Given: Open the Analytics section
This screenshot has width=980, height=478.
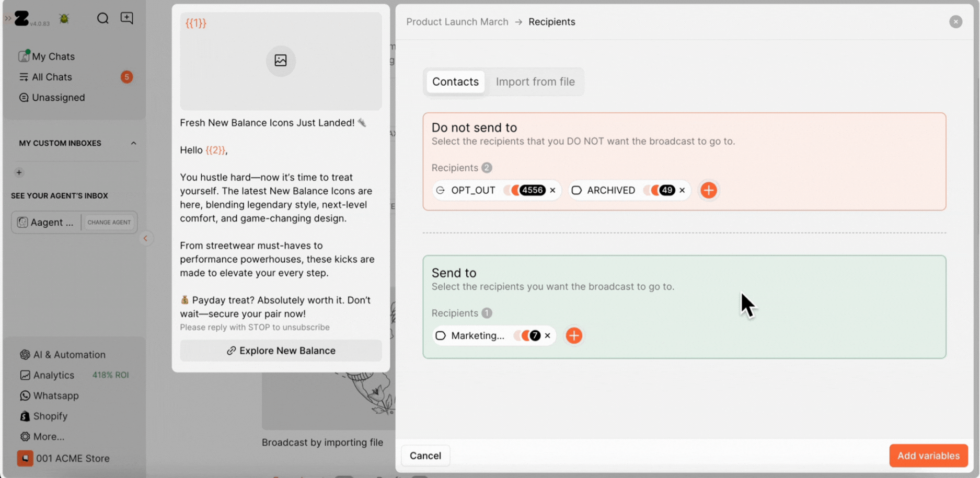Looking at the screenshot, I should [x=47, y=375].
